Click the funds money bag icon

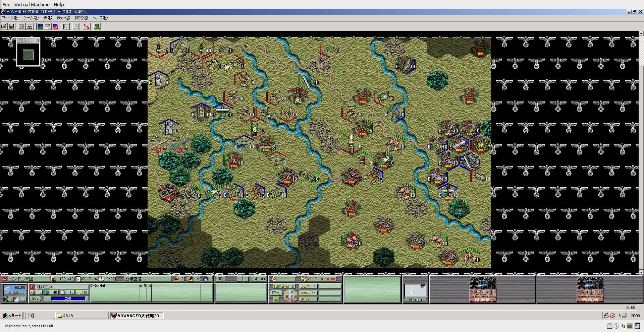(x=53, y=279)
